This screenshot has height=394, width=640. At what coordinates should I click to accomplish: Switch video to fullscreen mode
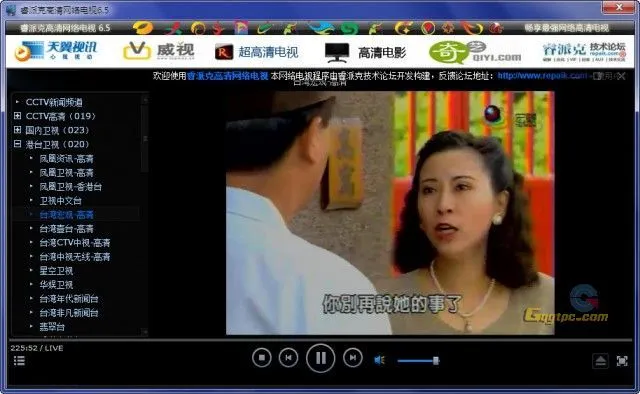click(x=622, y=361)
